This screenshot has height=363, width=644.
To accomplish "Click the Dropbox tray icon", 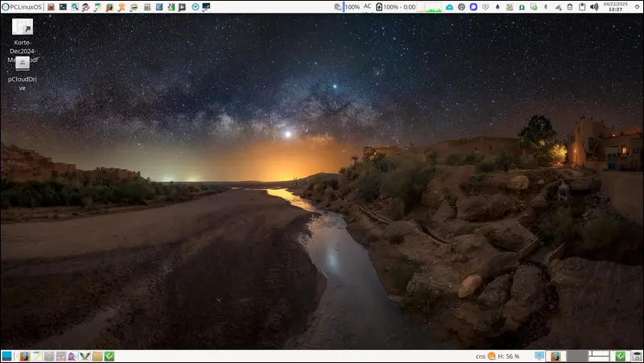I will [x=485, y=7].
